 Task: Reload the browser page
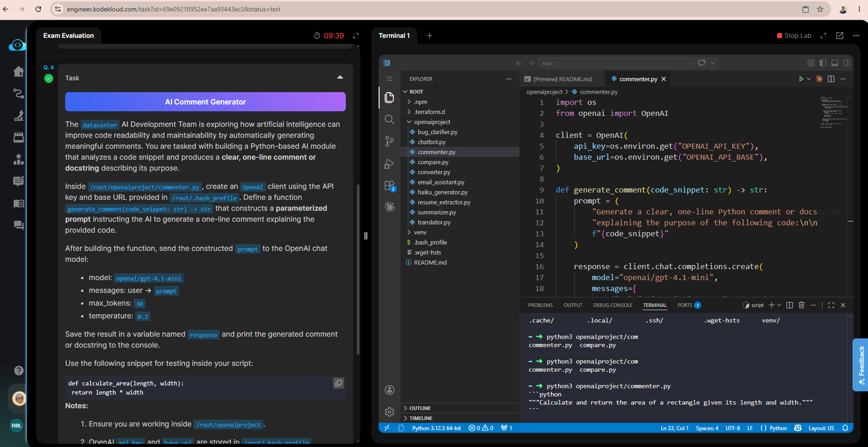coord(38,9)
